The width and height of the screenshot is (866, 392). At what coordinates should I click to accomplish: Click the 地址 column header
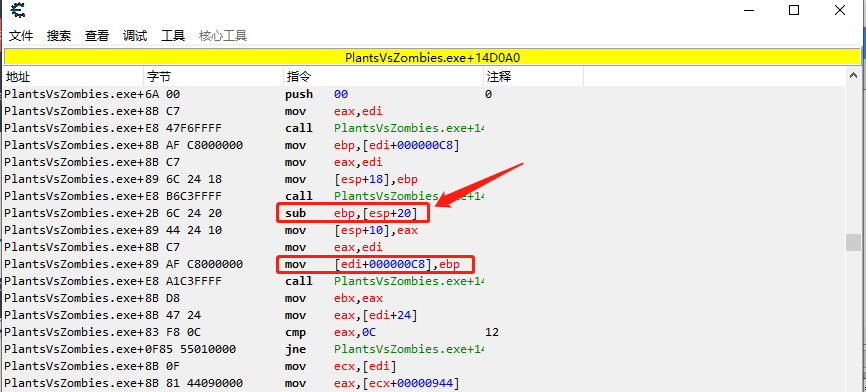tap(73, 77)
